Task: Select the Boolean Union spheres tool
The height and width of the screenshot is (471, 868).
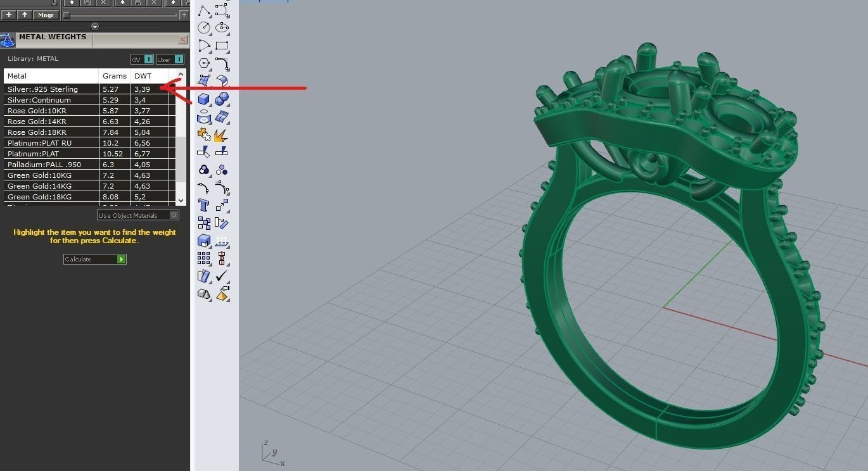Action: (x=222, y=99)
